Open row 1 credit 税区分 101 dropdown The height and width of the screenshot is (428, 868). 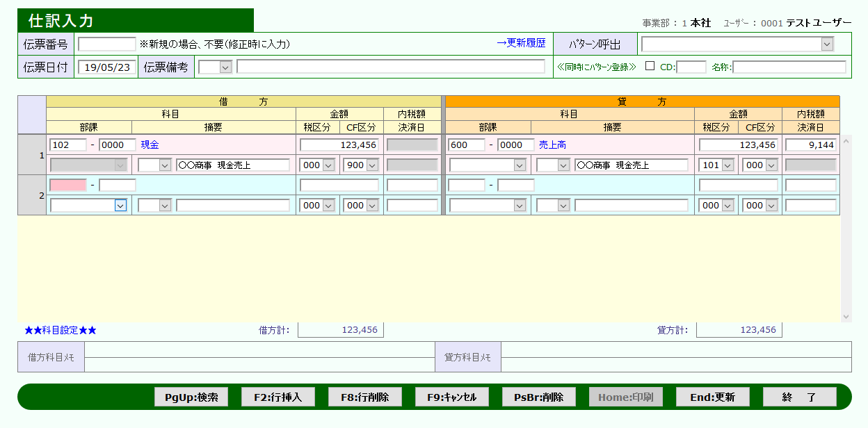(728, 165)
